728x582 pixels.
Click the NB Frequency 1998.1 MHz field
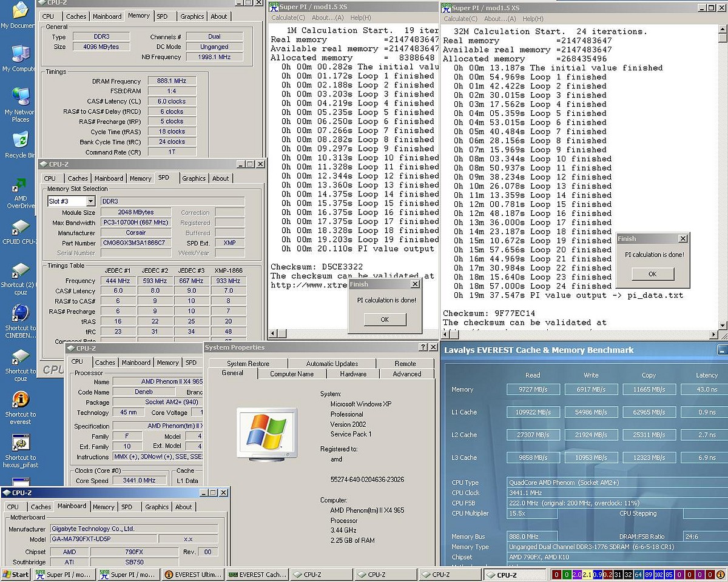coord(214,57)
